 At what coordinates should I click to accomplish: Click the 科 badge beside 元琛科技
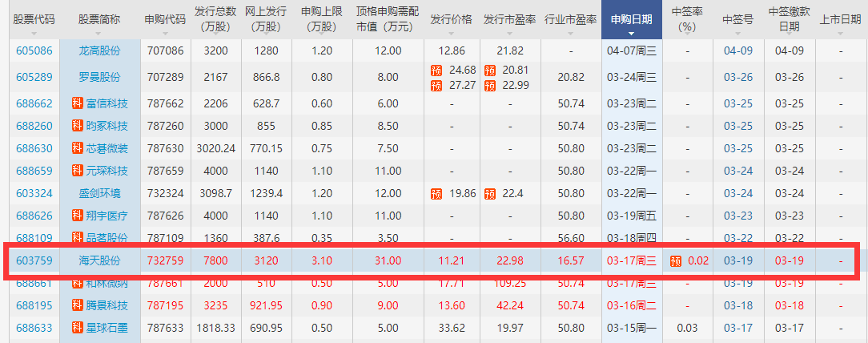click(x=77, y=171)
